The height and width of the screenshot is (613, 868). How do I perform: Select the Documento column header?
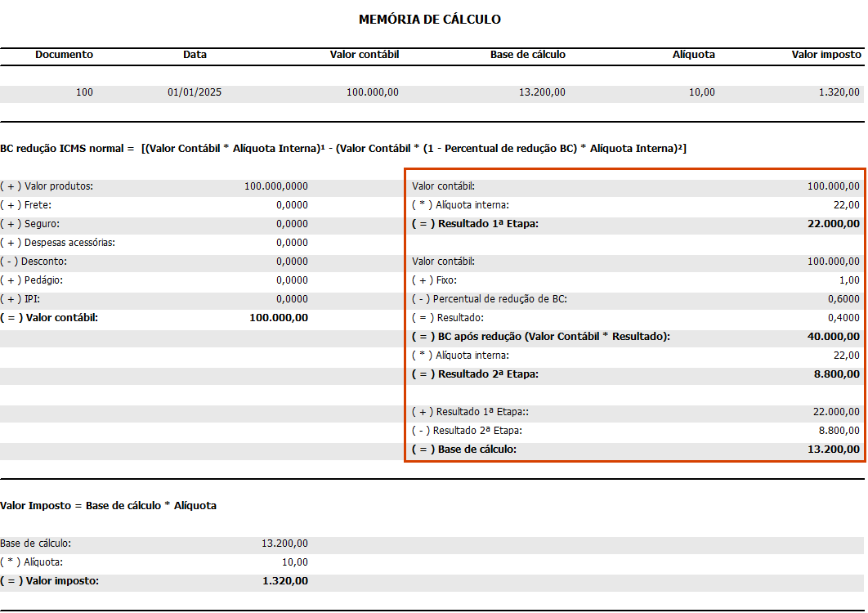(64, 55)
